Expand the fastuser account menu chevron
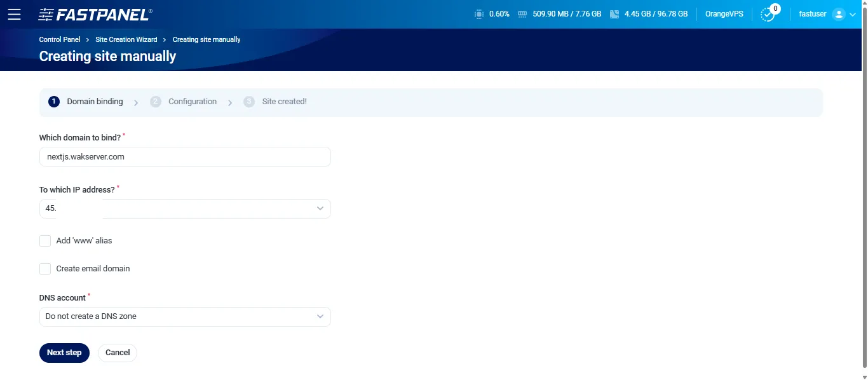 854,14
